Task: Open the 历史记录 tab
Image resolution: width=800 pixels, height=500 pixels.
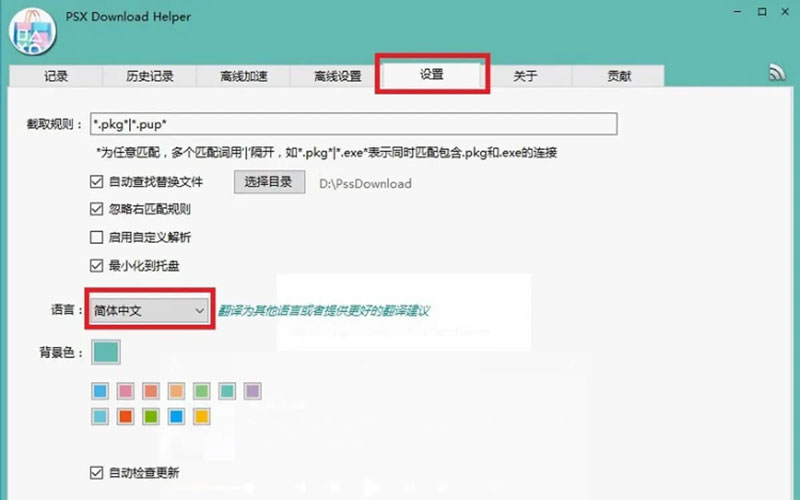Action: point(149,76)
